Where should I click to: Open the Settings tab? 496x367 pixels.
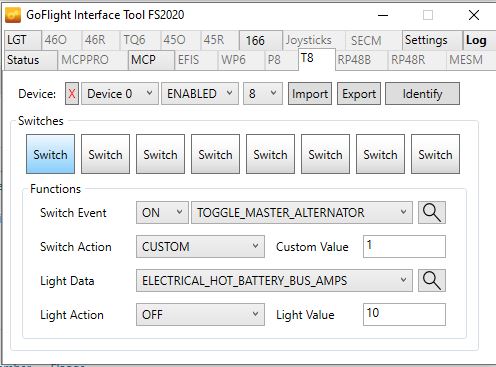coord(432,40)
